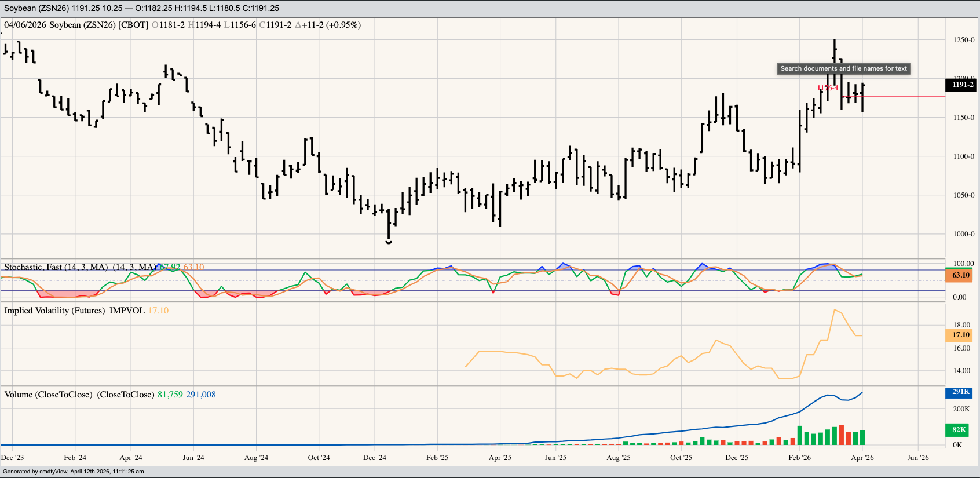Viewport: 980px width, 478px height.
Task: Click the Dec '24 date axis label
Action: click(x=374, y=458)
